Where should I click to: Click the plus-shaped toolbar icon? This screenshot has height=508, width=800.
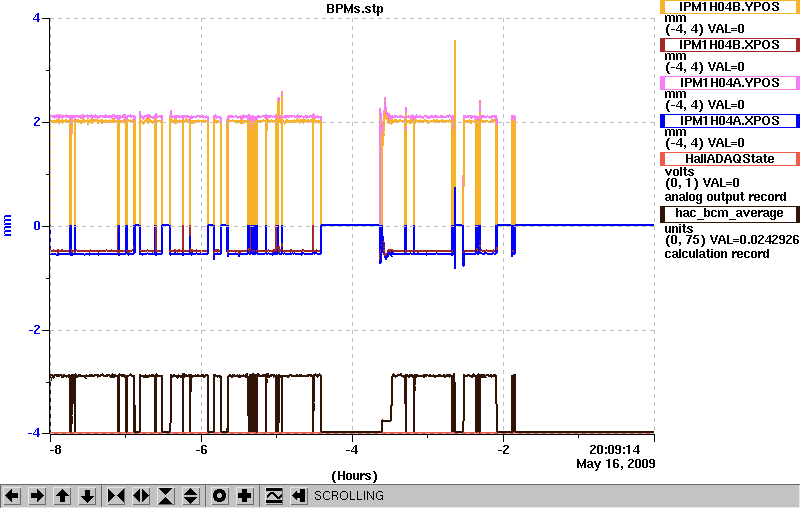coord(245,496)
